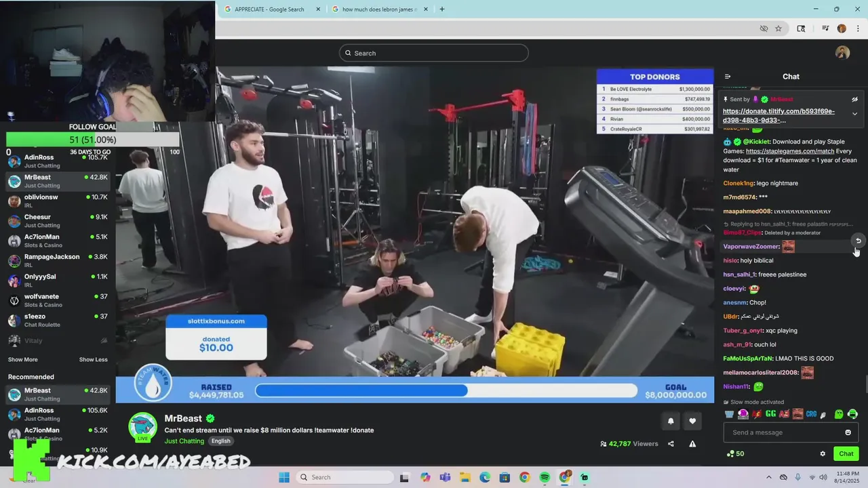Open the emoji picker in message box
Screen dimensions: 868x488
pyautogui.click(x=848, y=432)
